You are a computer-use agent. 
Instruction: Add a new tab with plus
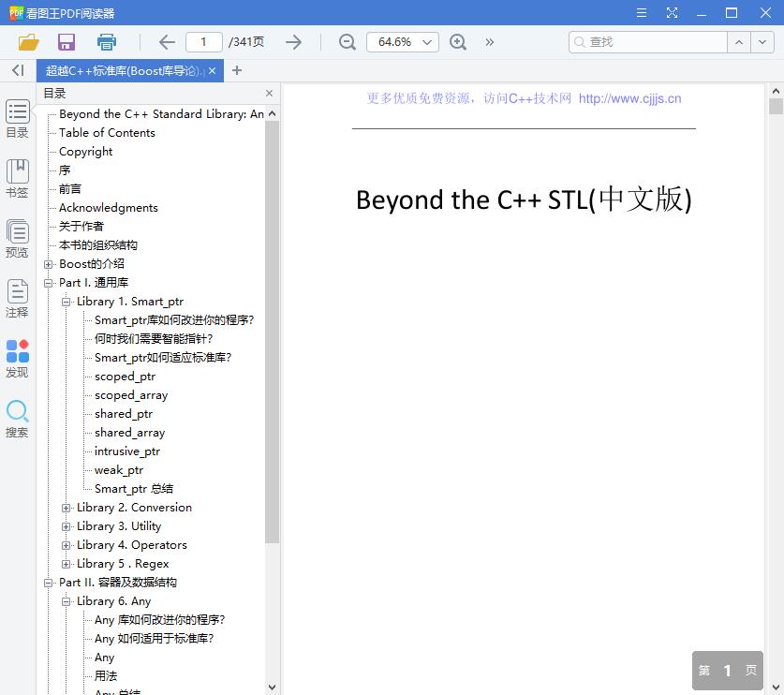click(237, 70)
